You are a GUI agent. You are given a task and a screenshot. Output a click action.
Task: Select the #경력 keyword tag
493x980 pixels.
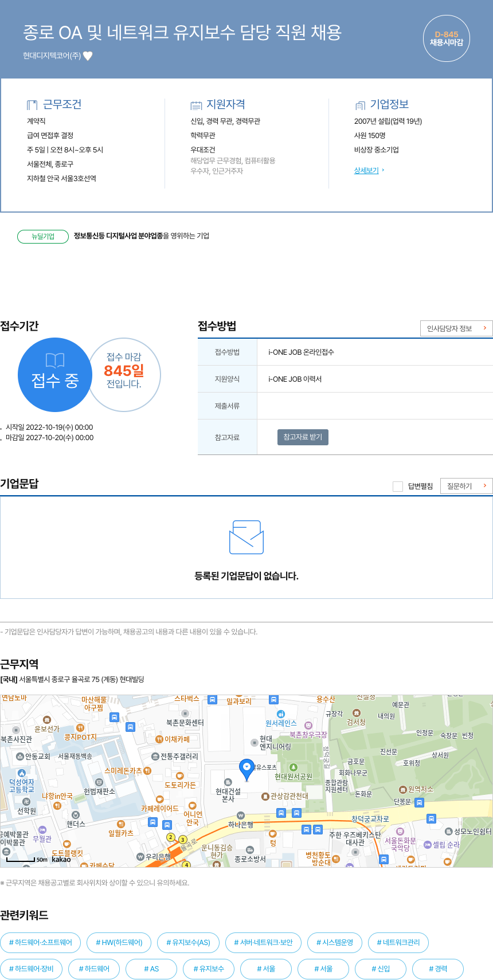point(438,969)
